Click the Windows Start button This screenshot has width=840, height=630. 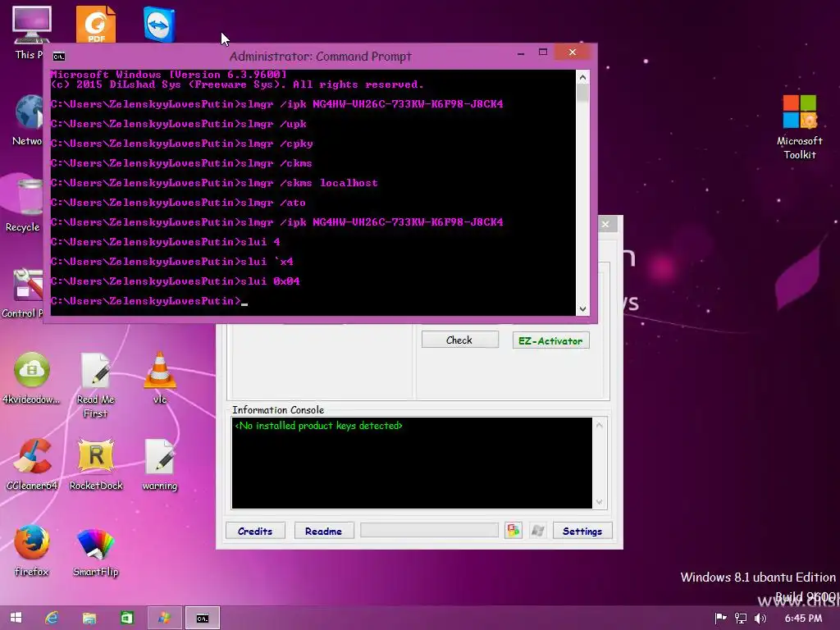click(x=16, y=618)
